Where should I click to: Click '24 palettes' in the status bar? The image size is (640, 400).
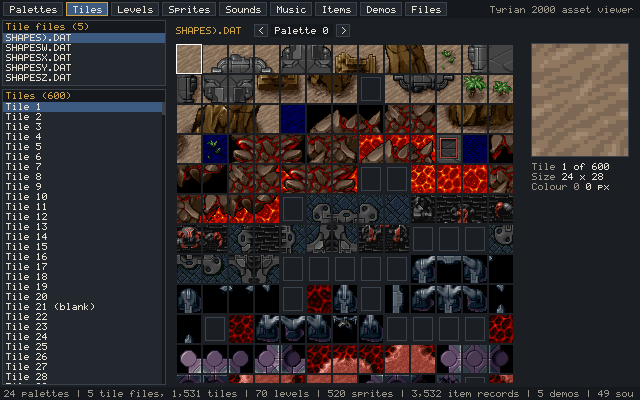pos(36,394)
